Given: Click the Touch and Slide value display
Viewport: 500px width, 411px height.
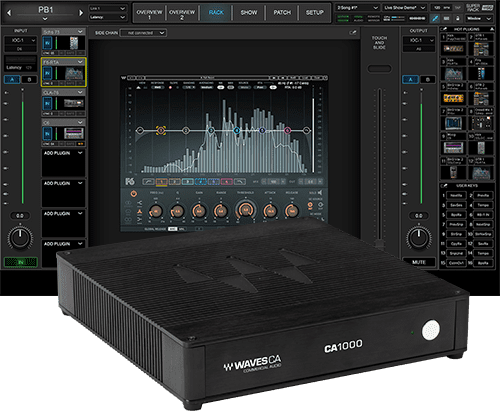Looking at the screenshot, I should click(379, 69).
